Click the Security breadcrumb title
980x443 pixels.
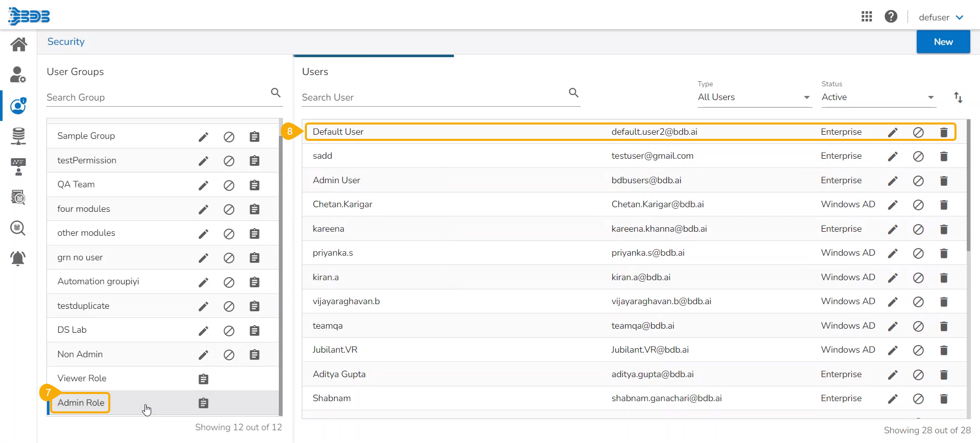(x=66, y=42)
